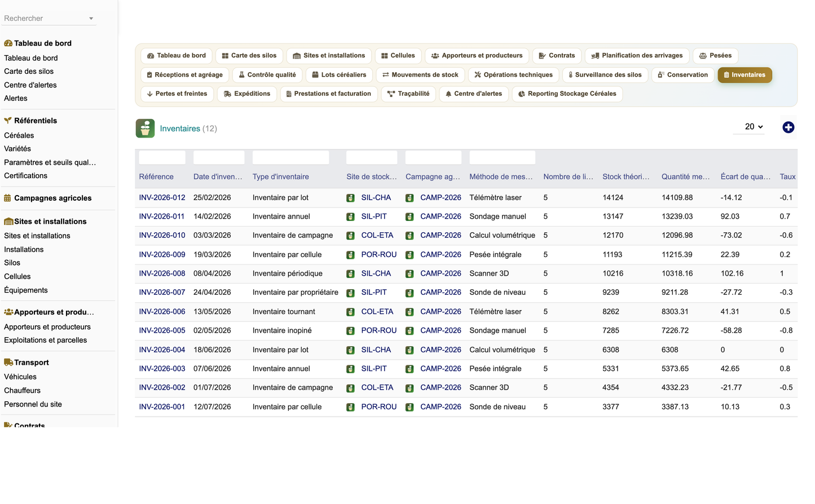This screenshot has width=815, height=504.
Task: Open Certifications in the sidebar
Action: [x=26, y=176]
